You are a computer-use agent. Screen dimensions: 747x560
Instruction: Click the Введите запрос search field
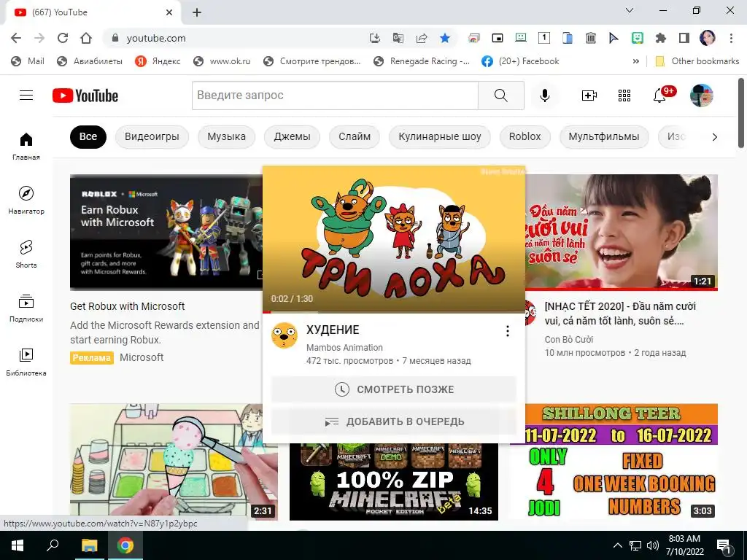point(335,96)
